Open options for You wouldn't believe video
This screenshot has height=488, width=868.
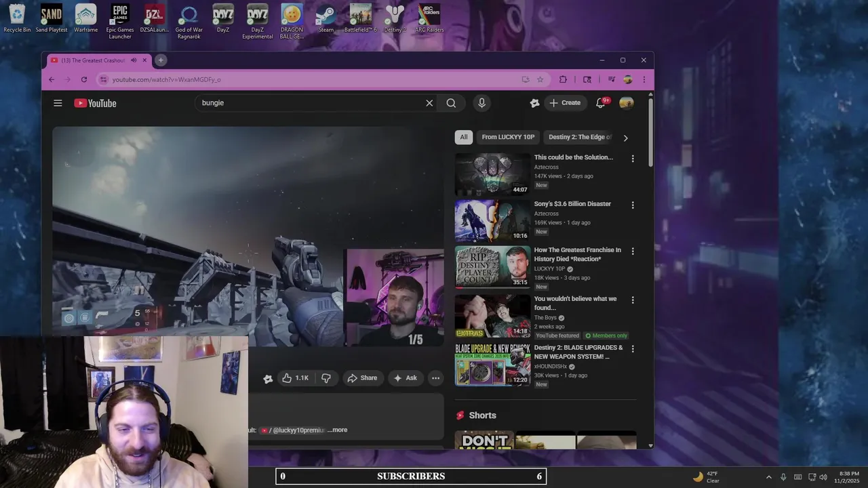[x=633, y=300]
